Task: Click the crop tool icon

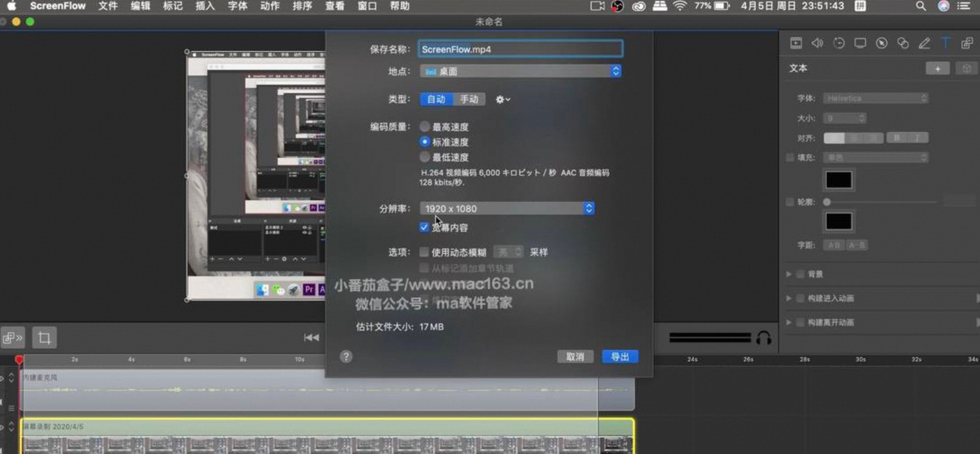Action: (44, 337)
